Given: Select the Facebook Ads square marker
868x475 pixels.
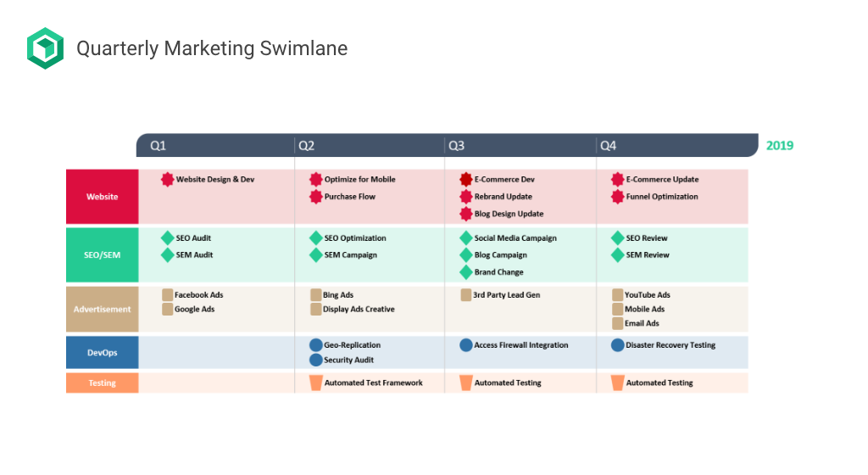Looking at the screenshot, I should [x=168, y=295].
